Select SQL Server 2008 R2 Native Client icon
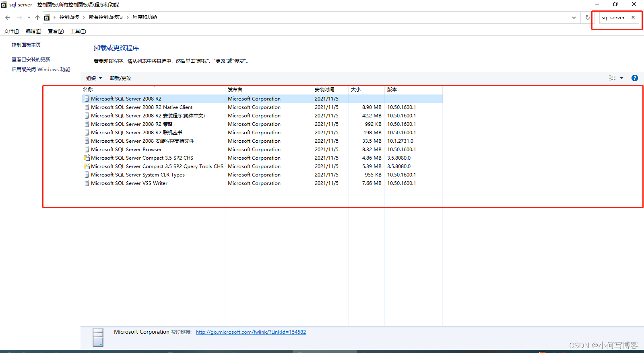644x353 pixels. point(87,107)
